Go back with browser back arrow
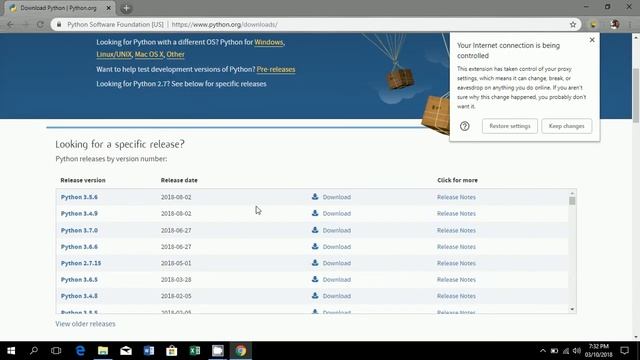The height and width of the screenshot is (360, 640). point(10,24)
